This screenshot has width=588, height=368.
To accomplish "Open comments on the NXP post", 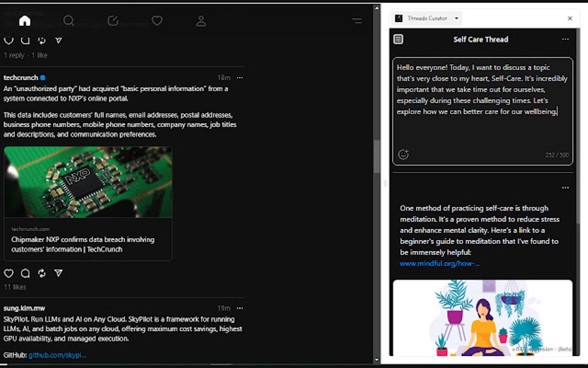I will (25, 273).
